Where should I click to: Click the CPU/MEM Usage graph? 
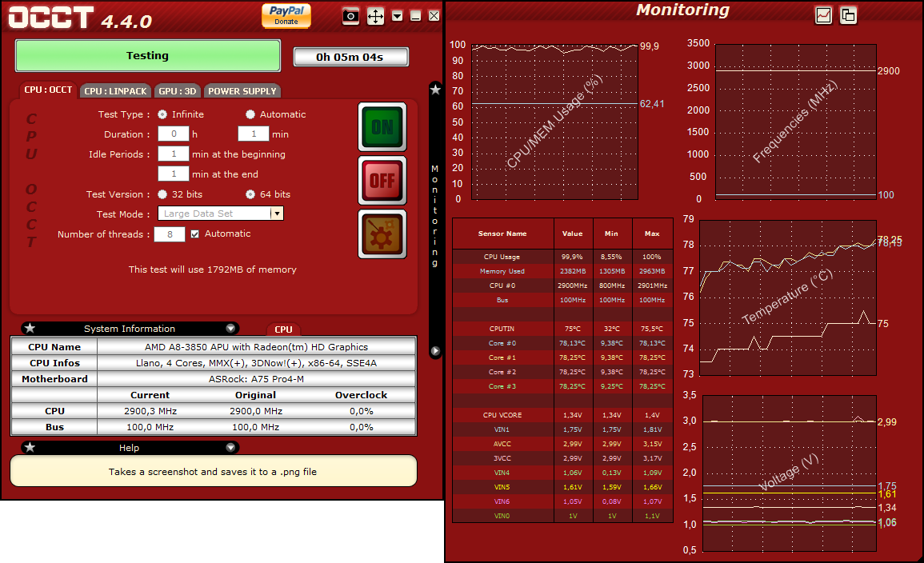554,122
